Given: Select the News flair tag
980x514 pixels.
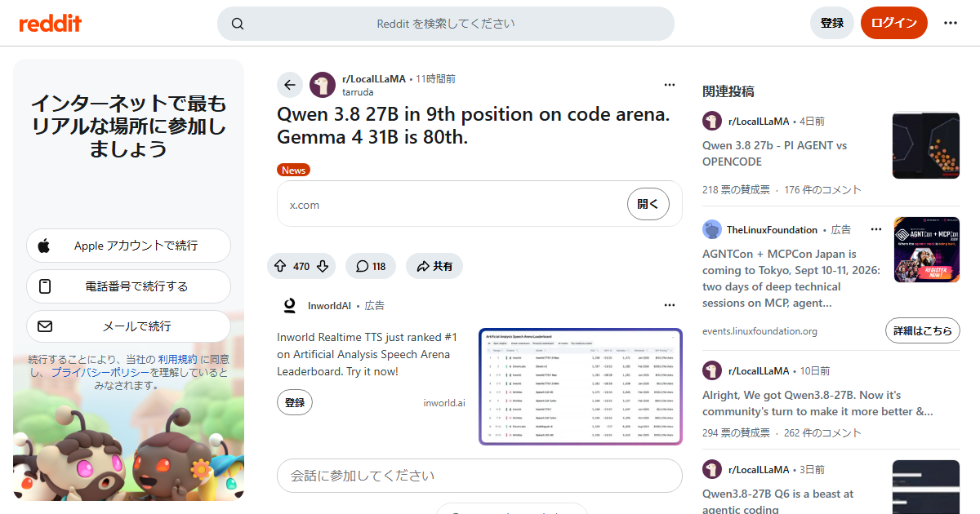Looking at the screenshot, I should coord(293,170).
